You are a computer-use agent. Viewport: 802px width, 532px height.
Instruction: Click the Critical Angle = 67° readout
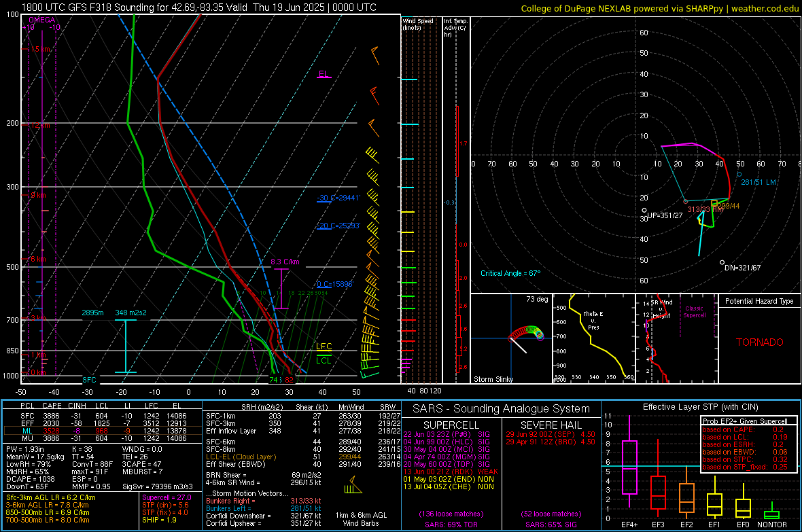pos(510,273)
